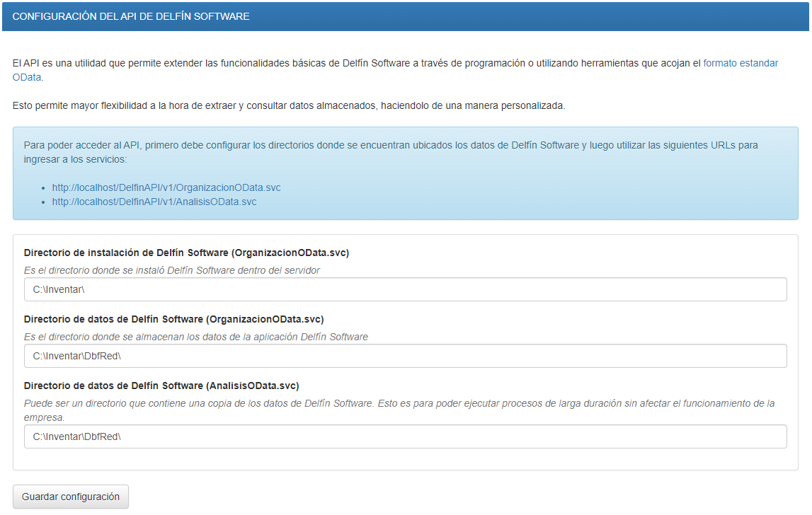Click the Directorio de datos (OrganizacionOData.svc) label
Screen dimensions: 812x515
(x=173, y=319)
